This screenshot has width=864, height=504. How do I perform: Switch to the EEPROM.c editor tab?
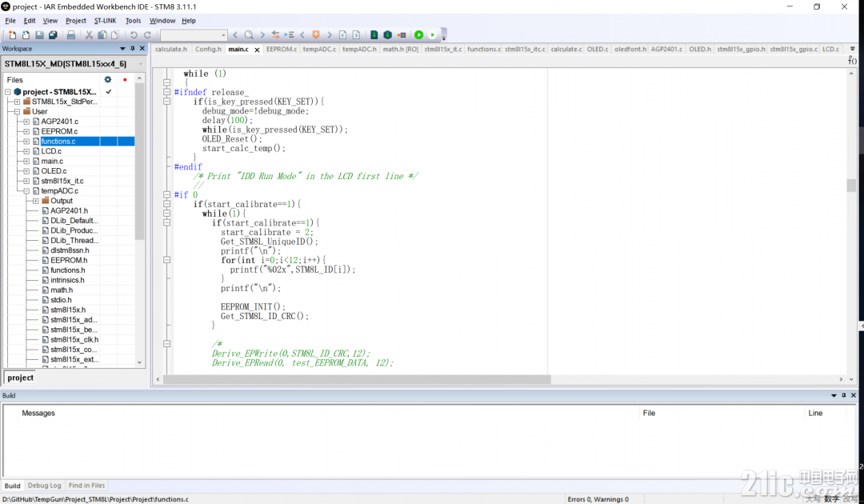coord(281,49)
